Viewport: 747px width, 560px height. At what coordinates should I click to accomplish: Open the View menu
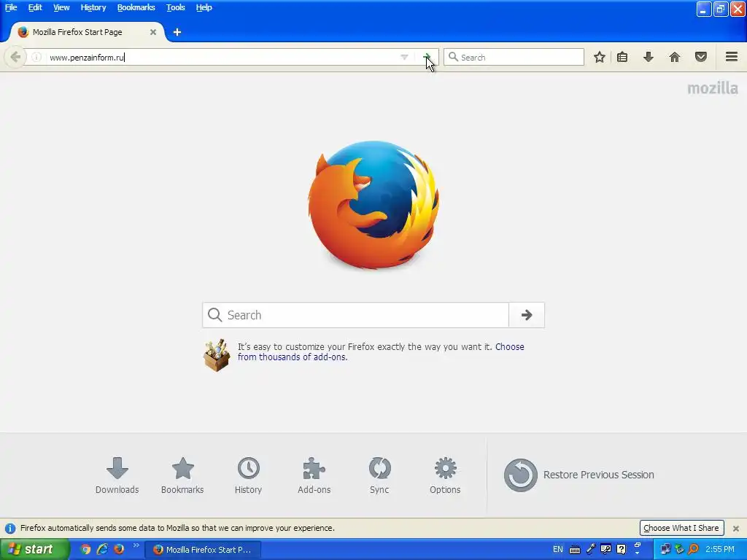[61, 7]
